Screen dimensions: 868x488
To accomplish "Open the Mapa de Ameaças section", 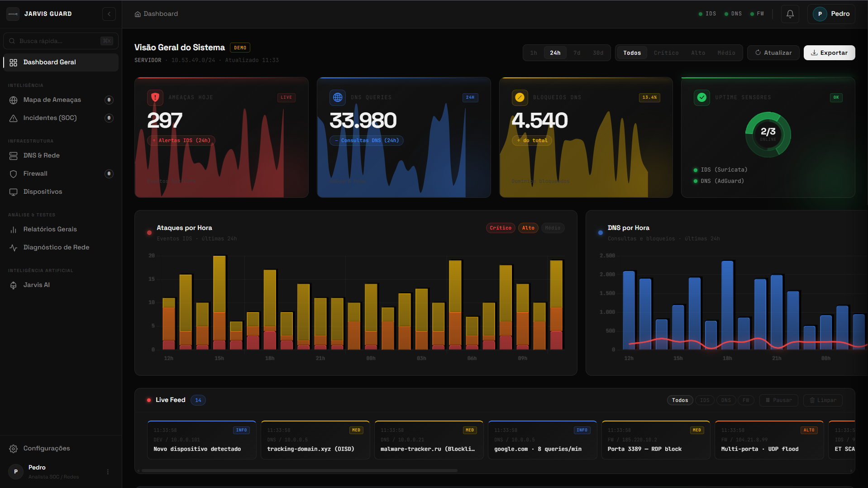I will (x=52, y=100).
